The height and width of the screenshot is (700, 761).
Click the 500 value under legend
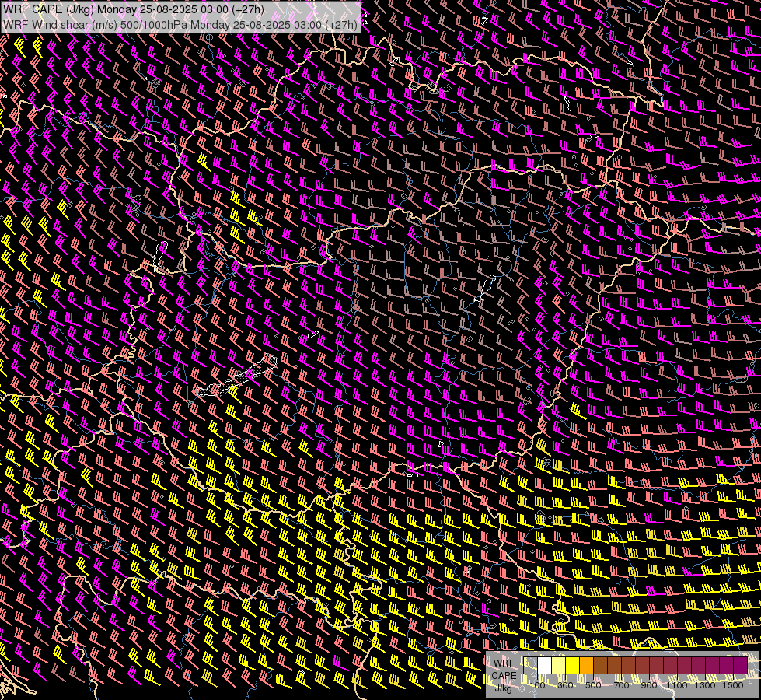coord(593,685)
